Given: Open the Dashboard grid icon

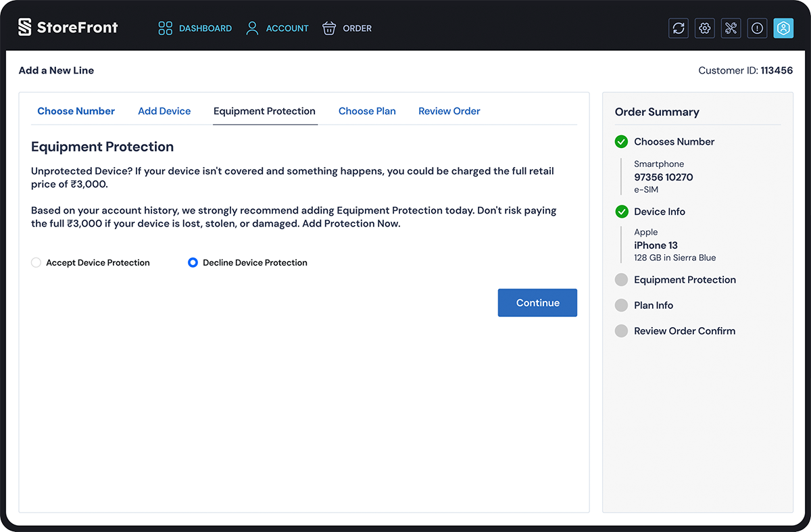Looking at the screenshot, I should (165, 28).
